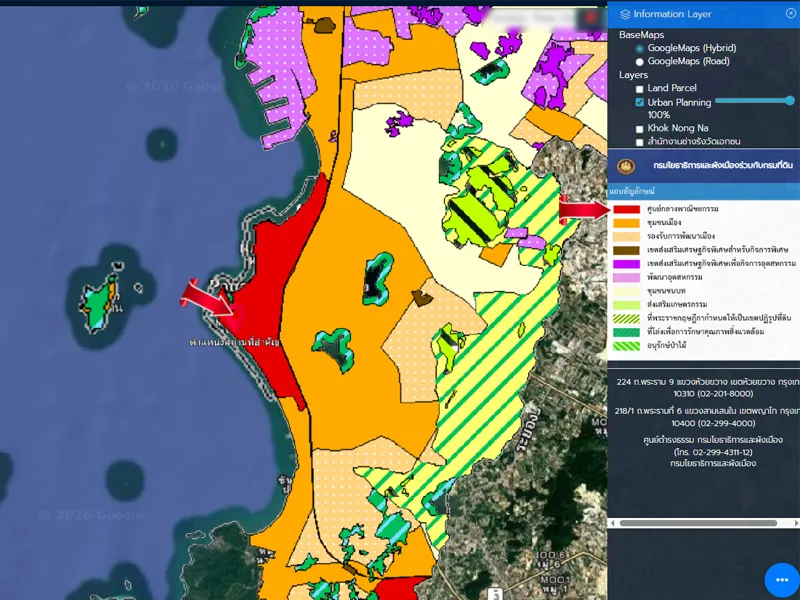Uncheck the Urban Planning layer
This screenshot has height=600, width=800.
640,103
